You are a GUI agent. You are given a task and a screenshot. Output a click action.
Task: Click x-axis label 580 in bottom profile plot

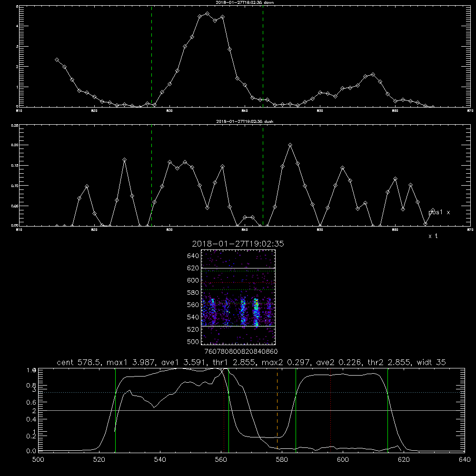point(282,460)
